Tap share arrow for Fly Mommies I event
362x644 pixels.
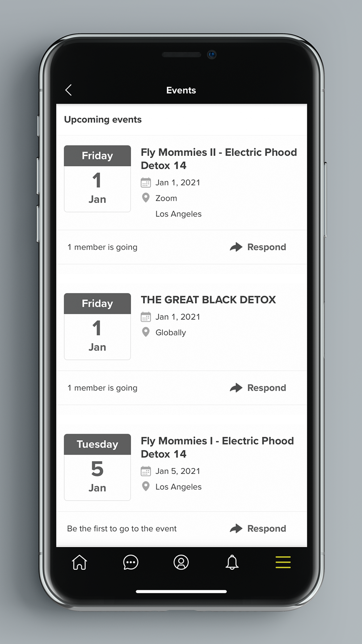tap(236, 528)
